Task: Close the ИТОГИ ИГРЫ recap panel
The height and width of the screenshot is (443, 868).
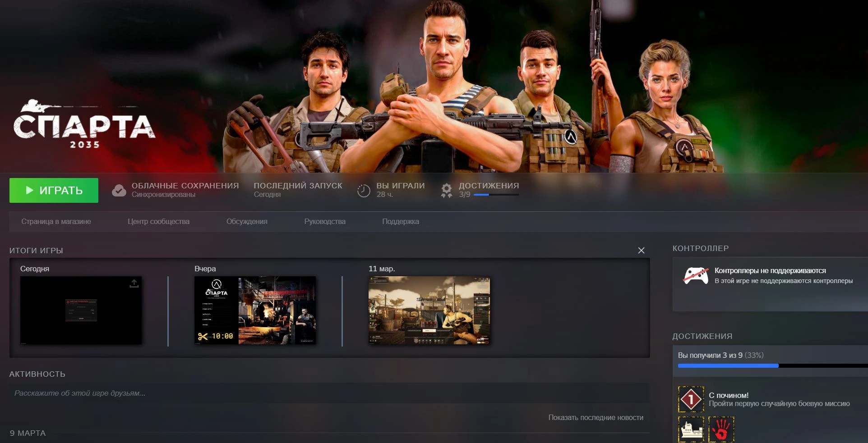Action: pos(641,251)
